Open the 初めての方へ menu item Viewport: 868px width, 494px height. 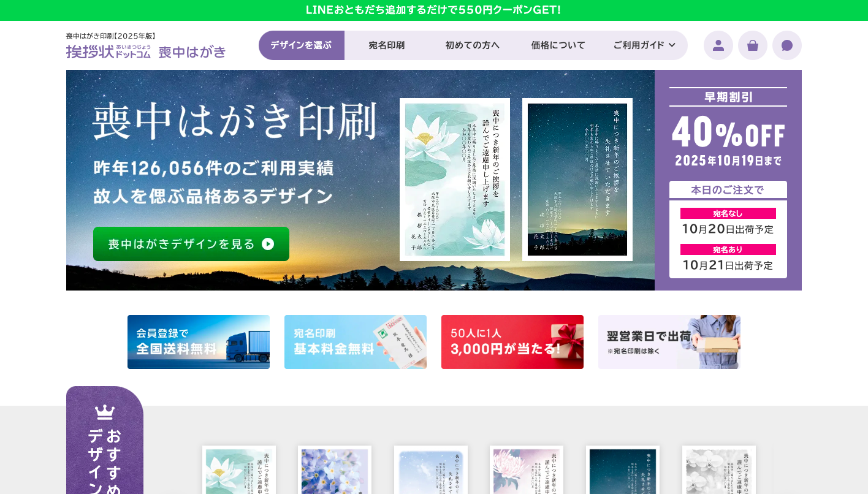click(472, 45)
